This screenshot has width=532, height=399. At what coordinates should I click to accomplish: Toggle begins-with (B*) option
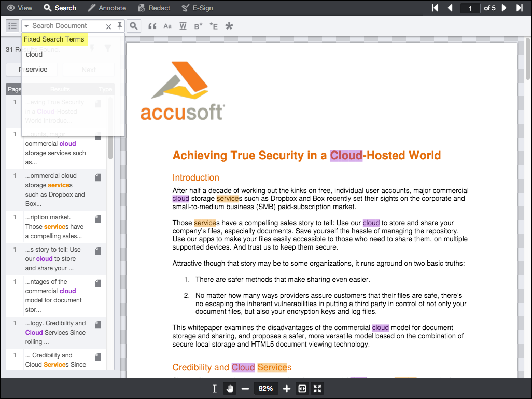coord(198,26)
